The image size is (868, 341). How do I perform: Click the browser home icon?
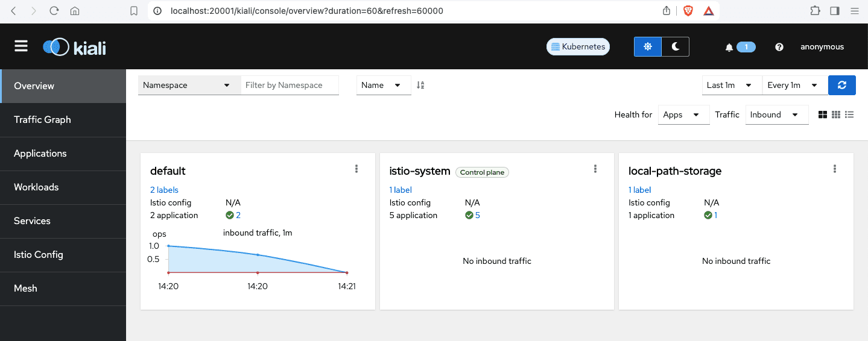[74, 11]
